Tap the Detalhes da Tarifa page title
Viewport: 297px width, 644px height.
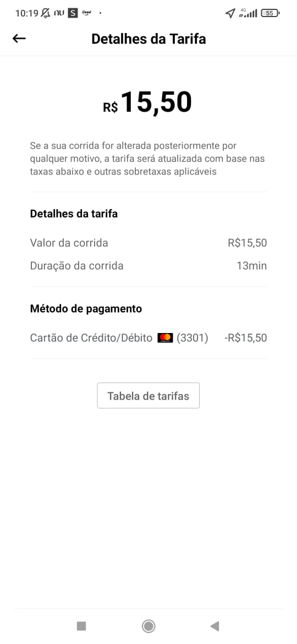tap(148, 39)
